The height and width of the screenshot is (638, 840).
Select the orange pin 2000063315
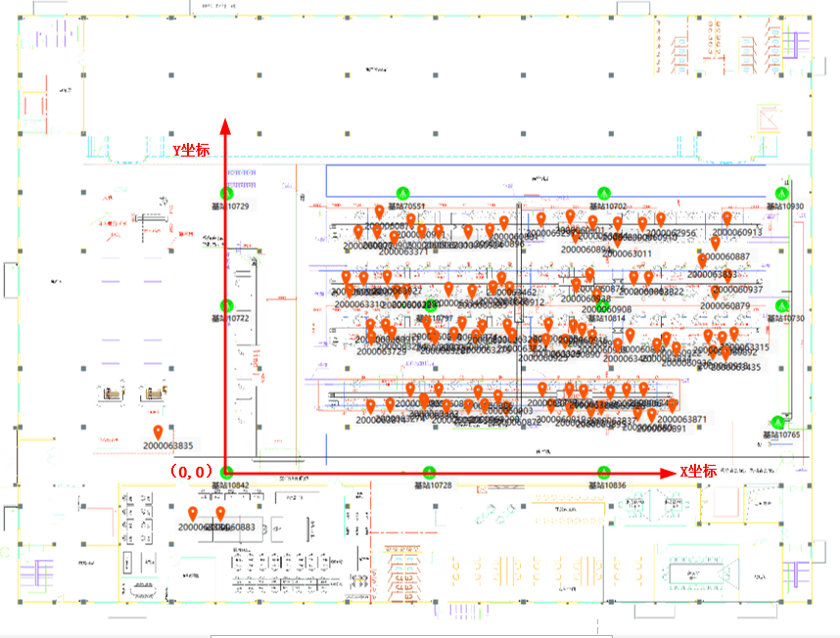tap(734, 334)
